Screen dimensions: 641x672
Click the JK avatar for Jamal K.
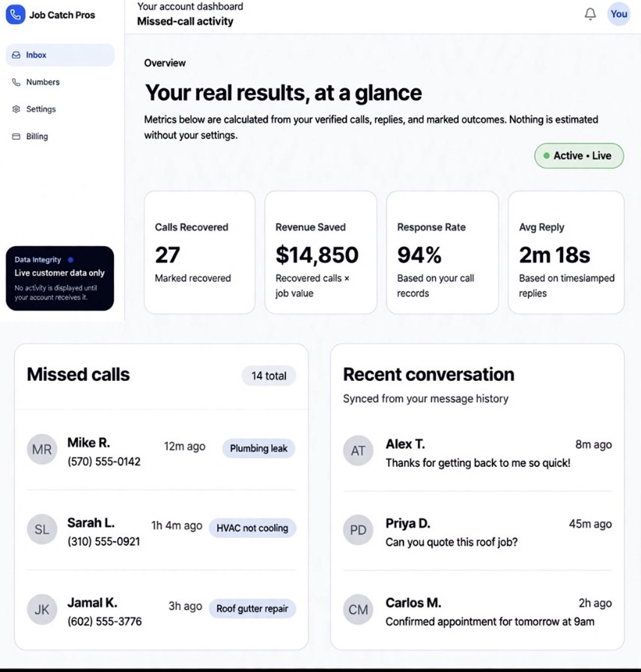[42, 609]
